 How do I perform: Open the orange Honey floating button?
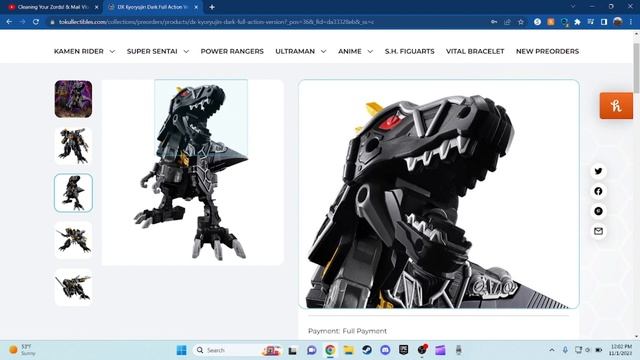pyautogui.click(x=616, y=106)
